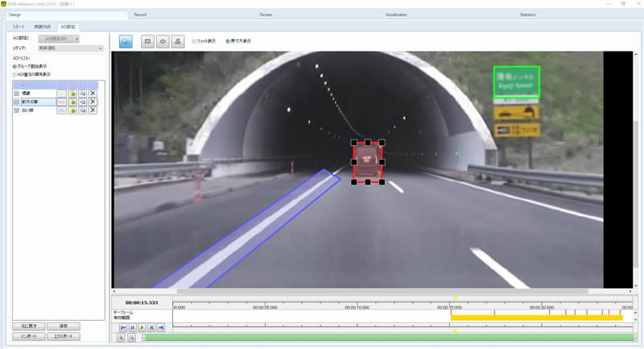
Task: Select the AOI重なり順序表示 radio option
Action: click(x=14, y=74)
